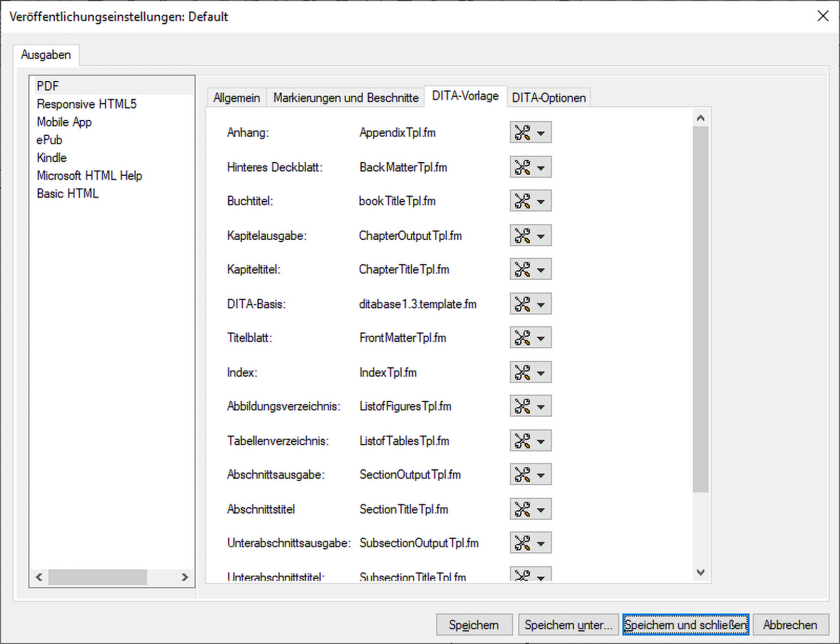Select Responsive HTML5 in the output list
Image resolution: width=840 pixels, height=644 pixels.
click(86, 104)
